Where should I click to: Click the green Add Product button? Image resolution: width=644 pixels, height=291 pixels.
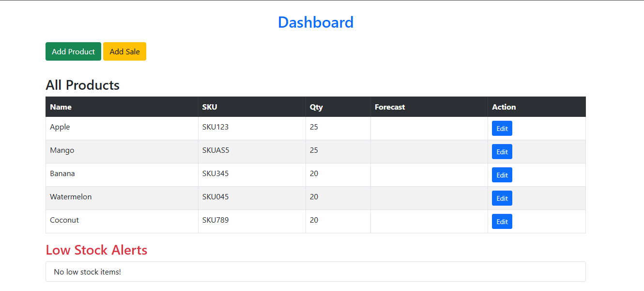[73, 51]
